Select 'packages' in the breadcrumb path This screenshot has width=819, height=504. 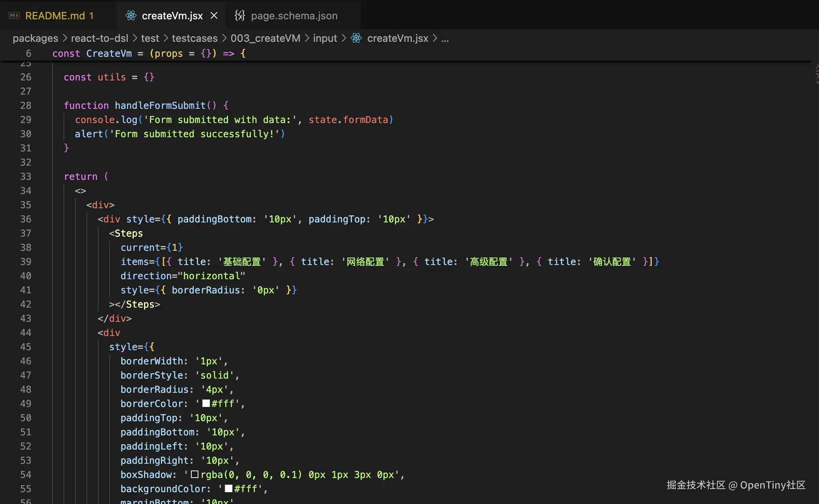pyautogui.click(x=35, y=38)
